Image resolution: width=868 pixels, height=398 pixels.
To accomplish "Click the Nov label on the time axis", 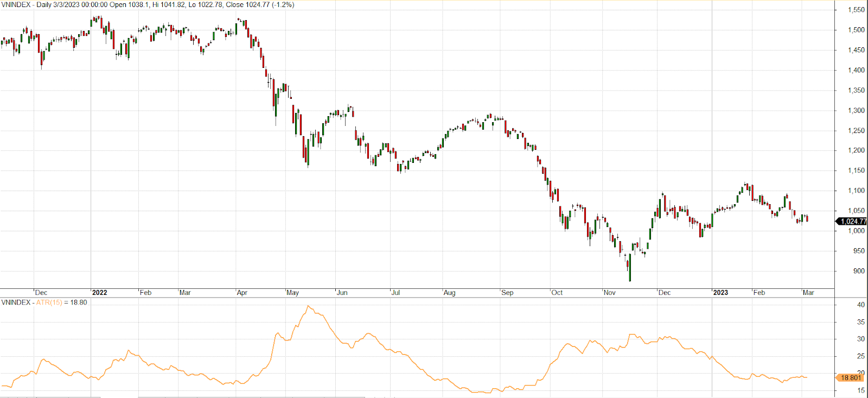I will 609,293.
